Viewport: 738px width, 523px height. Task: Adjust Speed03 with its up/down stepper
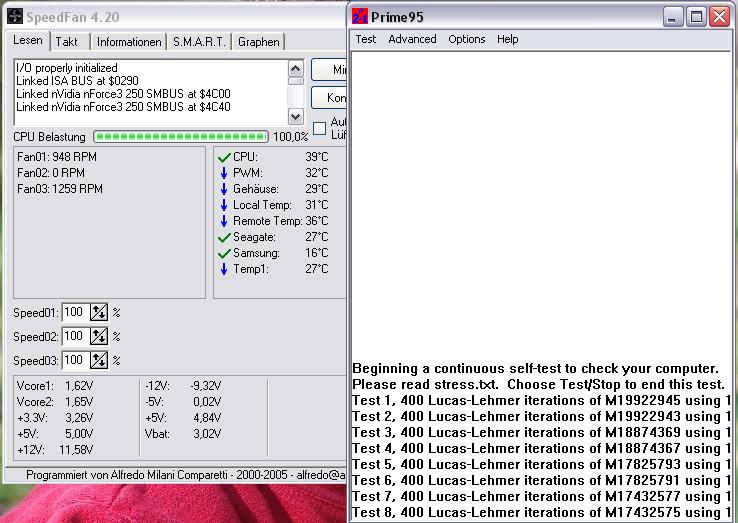pyautogui.click(x=99, y=360)
